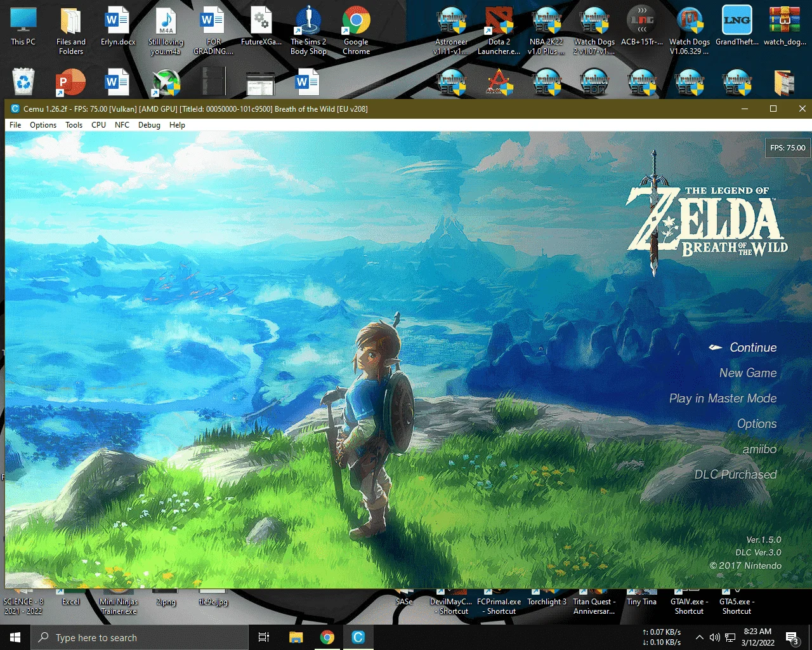Select the Tiny Tina desktop item
The width and height of the screenshot is (812, 650).
[x=641, y=598]
